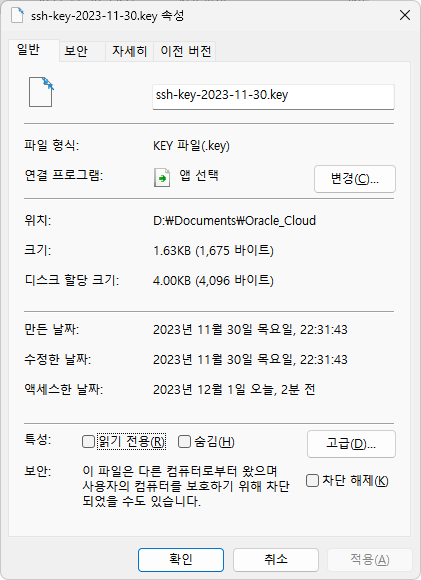Enable the 읽기 전용(R) checkbox

(88, 441)
